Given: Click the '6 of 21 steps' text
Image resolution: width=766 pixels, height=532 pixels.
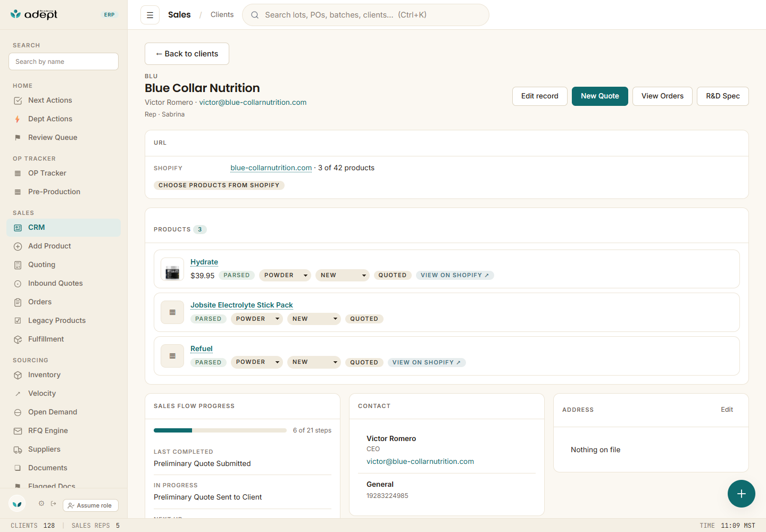Looking at the screenshot, I should [x=312, y=430].
